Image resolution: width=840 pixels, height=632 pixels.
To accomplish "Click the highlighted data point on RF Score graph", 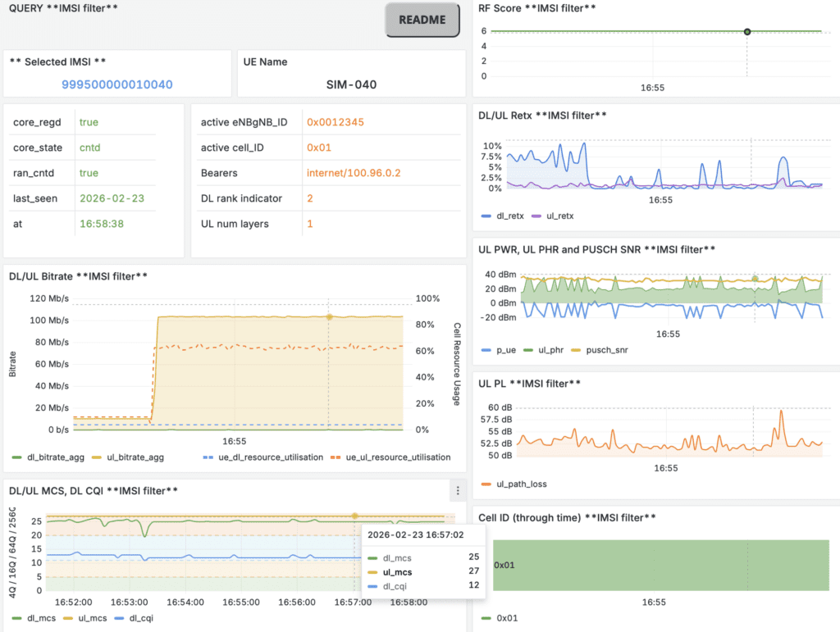I will click(x=746, y=31).
